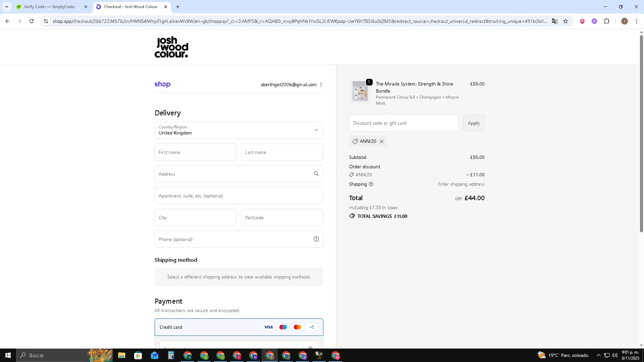
Task: Click the City field
Action: 195,217
